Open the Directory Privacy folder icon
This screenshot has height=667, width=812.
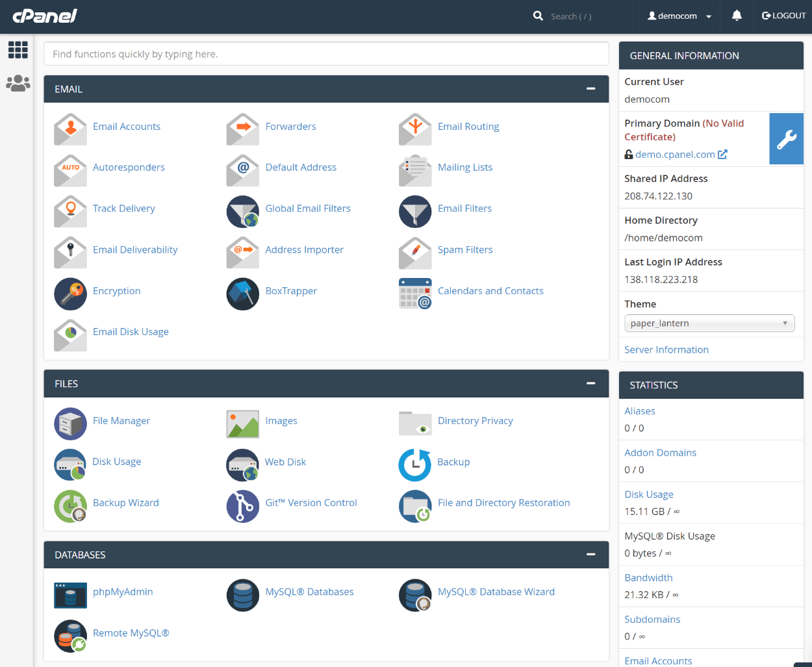415,423
